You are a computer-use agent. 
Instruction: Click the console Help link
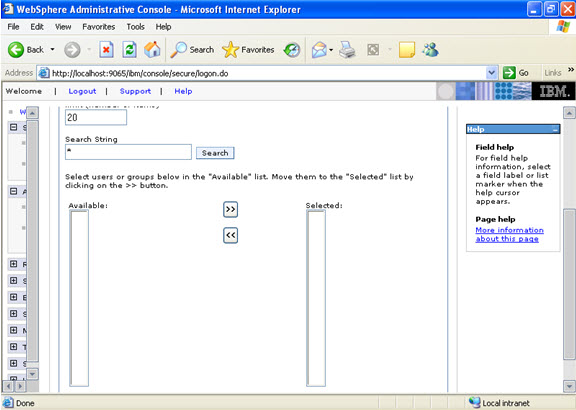click(183, 91)
